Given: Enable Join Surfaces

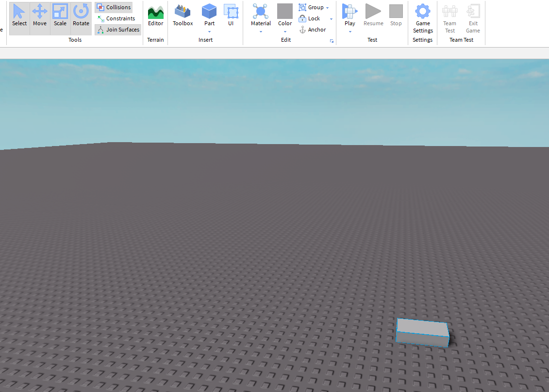Looking at the screenshot, I should 117,30.
